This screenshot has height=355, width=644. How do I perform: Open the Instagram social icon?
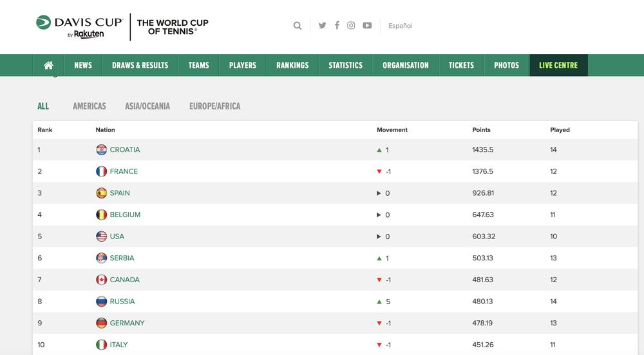point(351,26)
